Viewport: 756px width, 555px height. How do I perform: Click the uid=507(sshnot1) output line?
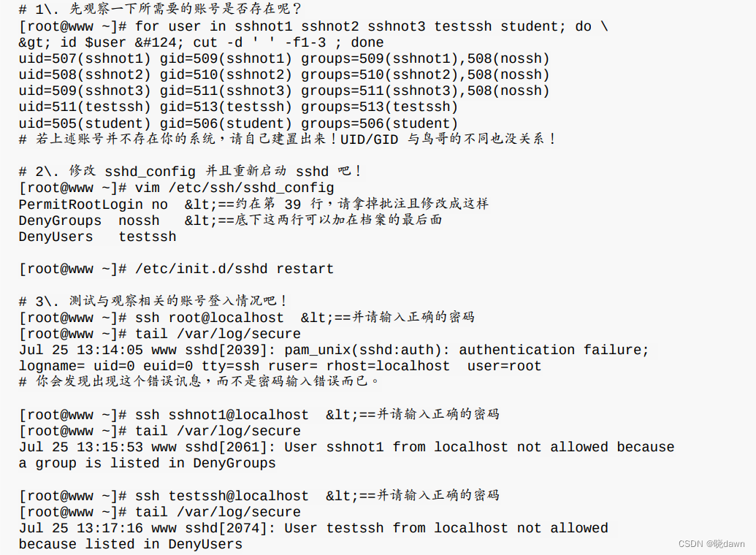point(284,58)
